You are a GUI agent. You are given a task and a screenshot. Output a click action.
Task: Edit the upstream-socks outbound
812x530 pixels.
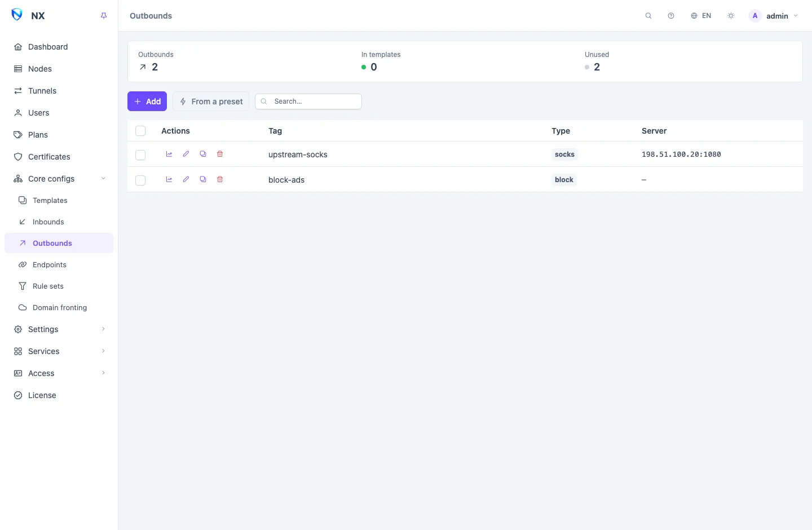(186, 154)
